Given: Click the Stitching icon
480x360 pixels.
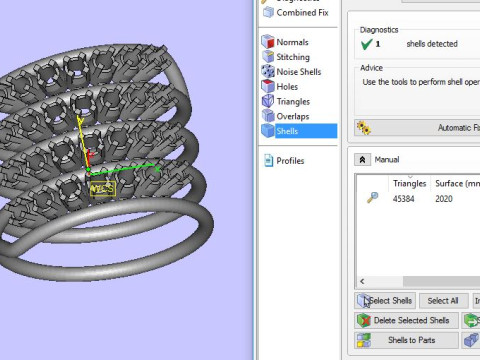Looking at the screenshot, I should pyautogui.click(x=268, y=56).
